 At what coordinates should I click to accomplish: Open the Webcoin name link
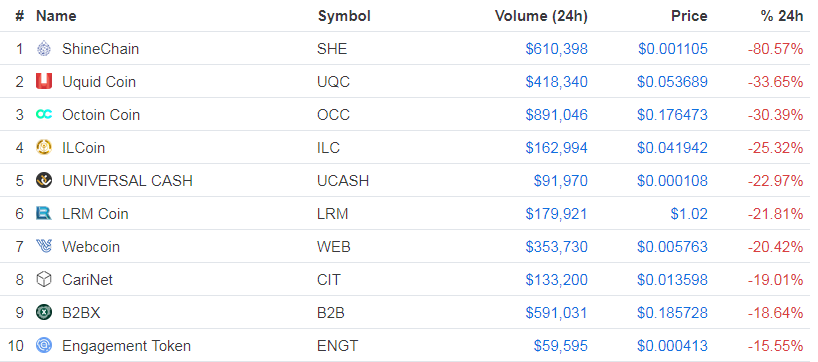coord(91,247)
